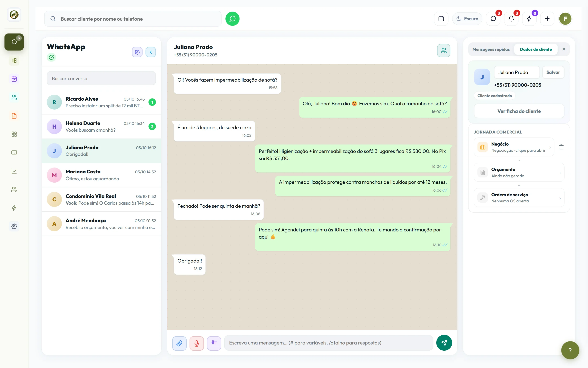
Task: Open the calendar icon in the top bar
Action: click(x=441, y=19)
